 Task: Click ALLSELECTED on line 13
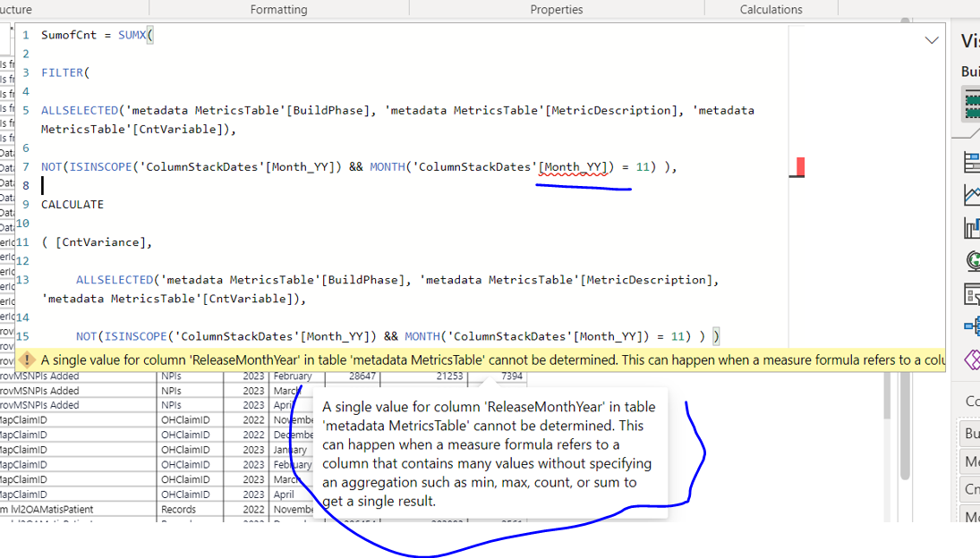[115, 280]
